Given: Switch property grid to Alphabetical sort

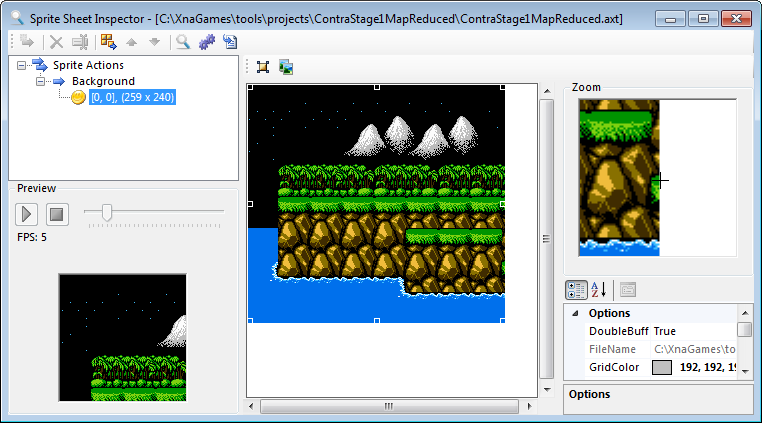Looking at the screenshot, I should (599, 290).
